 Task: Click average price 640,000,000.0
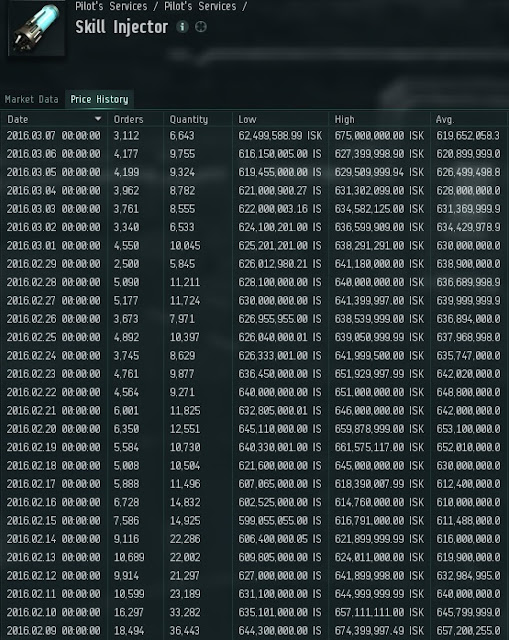click(468, 594)
